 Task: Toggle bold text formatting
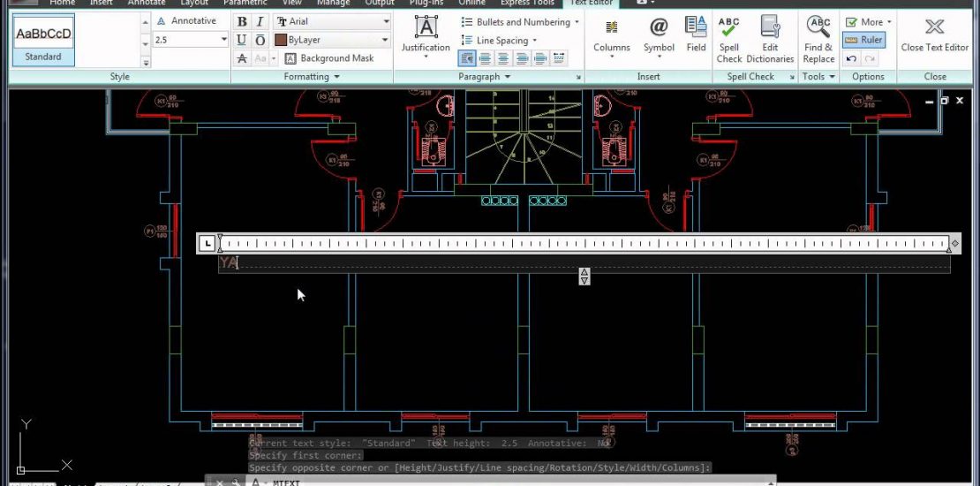tap(242, 22)
